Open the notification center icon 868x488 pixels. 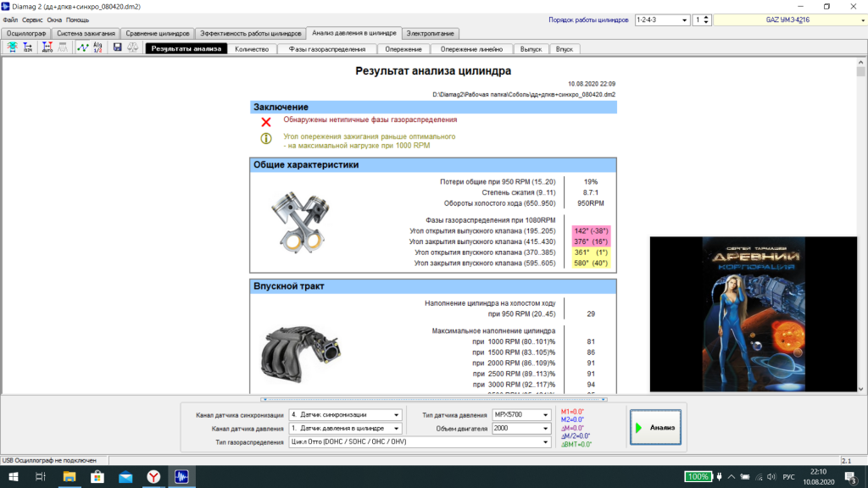(851, 476)
